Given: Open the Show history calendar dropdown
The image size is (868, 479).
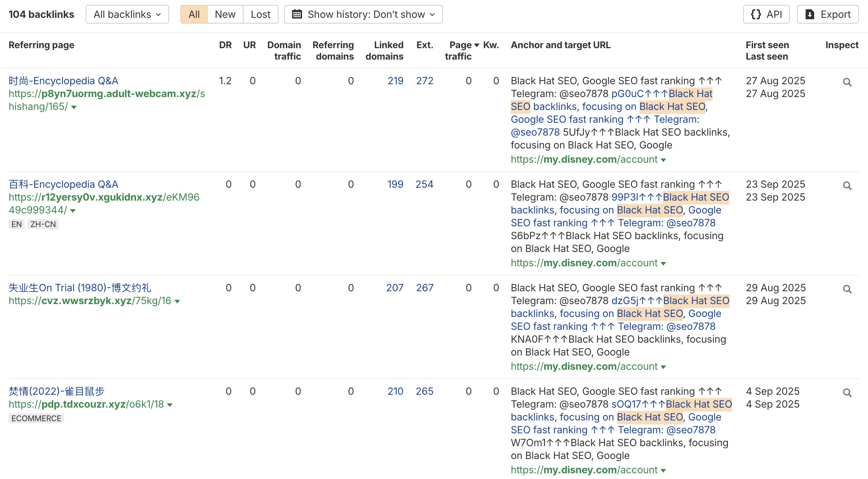Looking at the screenshot, I should coord(363,14).
